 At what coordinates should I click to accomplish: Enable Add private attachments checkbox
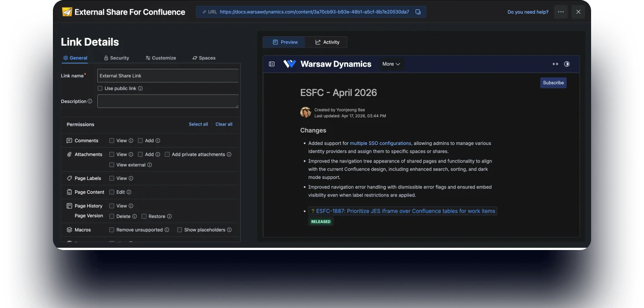coord(167,154)
